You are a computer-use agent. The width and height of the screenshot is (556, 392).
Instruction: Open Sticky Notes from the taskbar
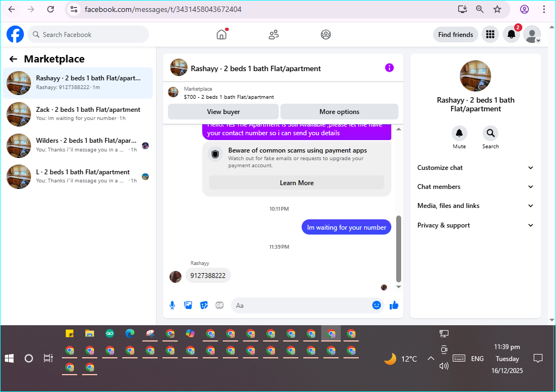point(70,333)
